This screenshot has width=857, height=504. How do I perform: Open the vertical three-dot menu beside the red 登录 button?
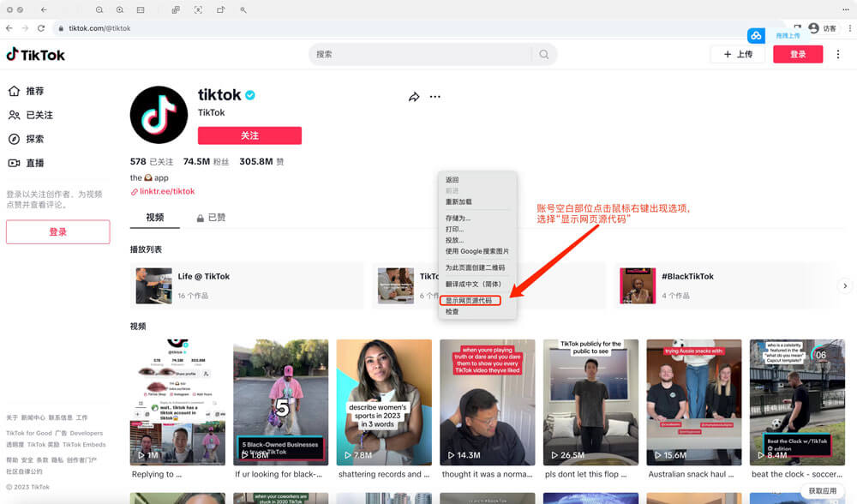point(838,54)
